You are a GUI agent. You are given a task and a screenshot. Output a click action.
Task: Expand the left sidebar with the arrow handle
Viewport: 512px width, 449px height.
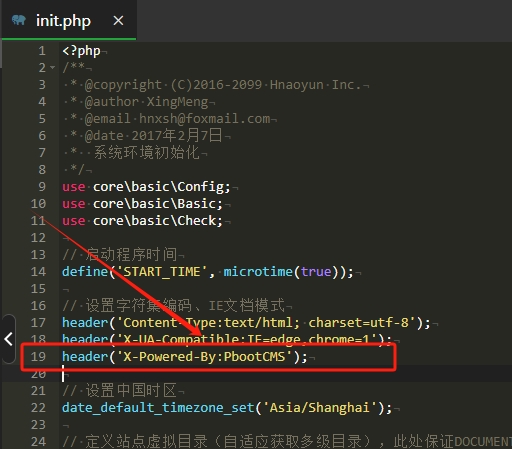click(x=8, y=339)
